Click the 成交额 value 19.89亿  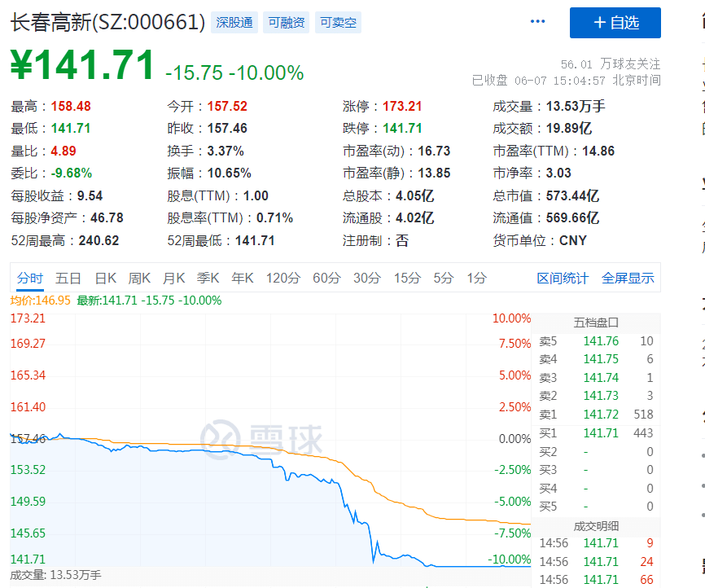(x=569, y=128)
